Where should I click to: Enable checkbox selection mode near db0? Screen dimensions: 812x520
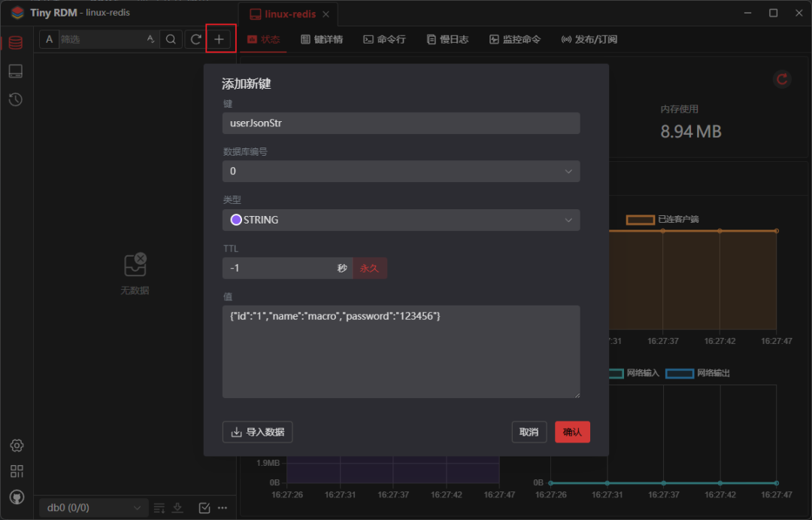point(204,507)
